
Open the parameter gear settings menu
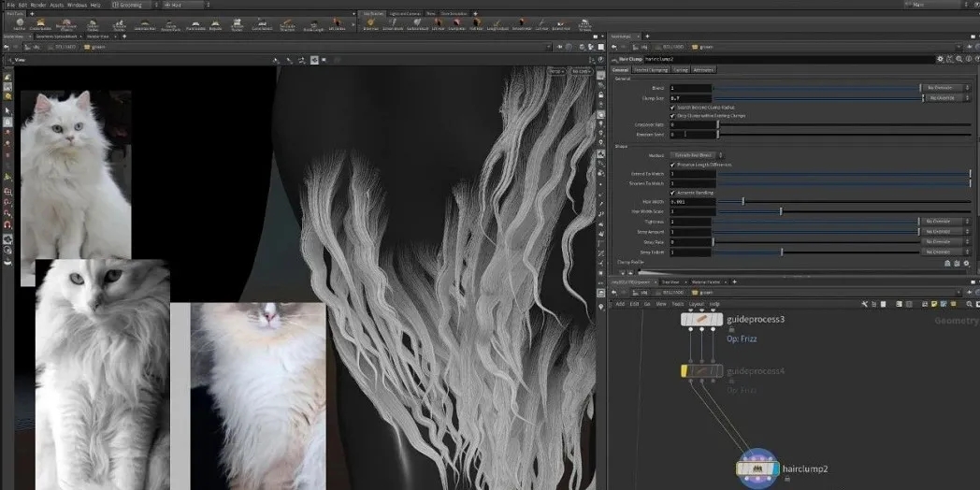941,59
